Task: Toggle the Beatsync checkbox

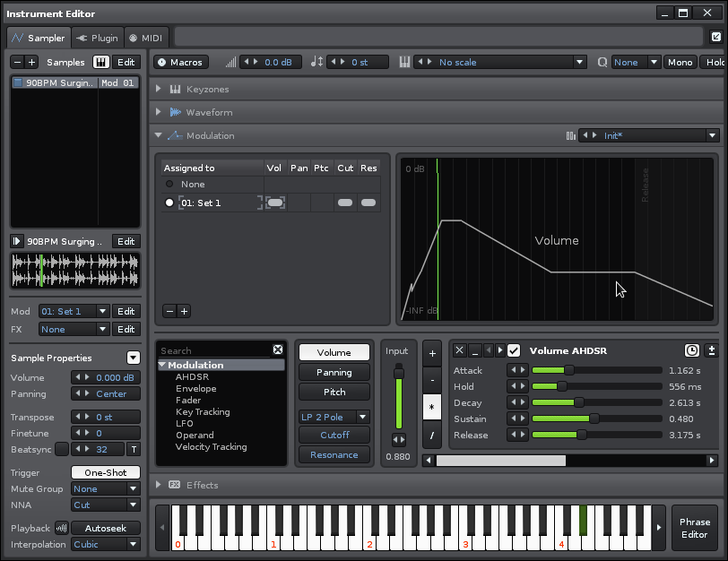Action: 62,449
